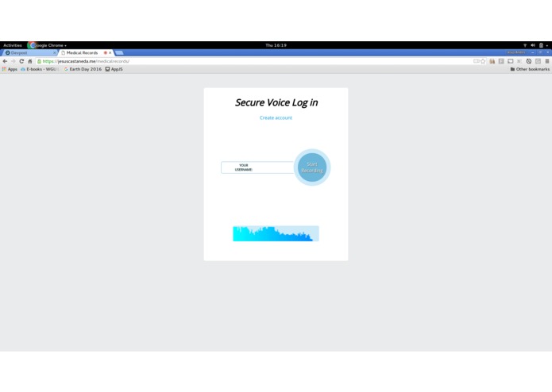Go back with the browser back arrow
The image size is (552, 392).
click(x=5, y=61)
